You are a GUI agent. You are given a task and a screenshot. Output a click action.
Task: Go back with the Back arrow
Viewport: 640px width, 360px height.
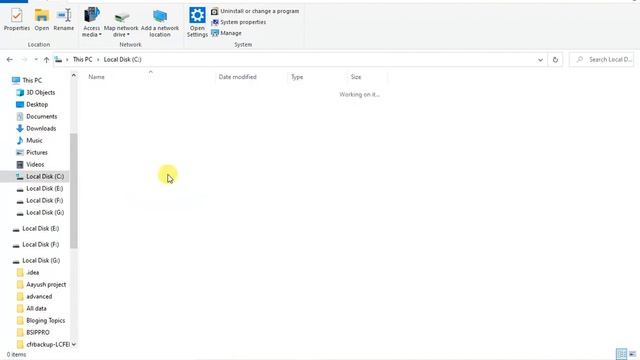click(x=10, y=60)
